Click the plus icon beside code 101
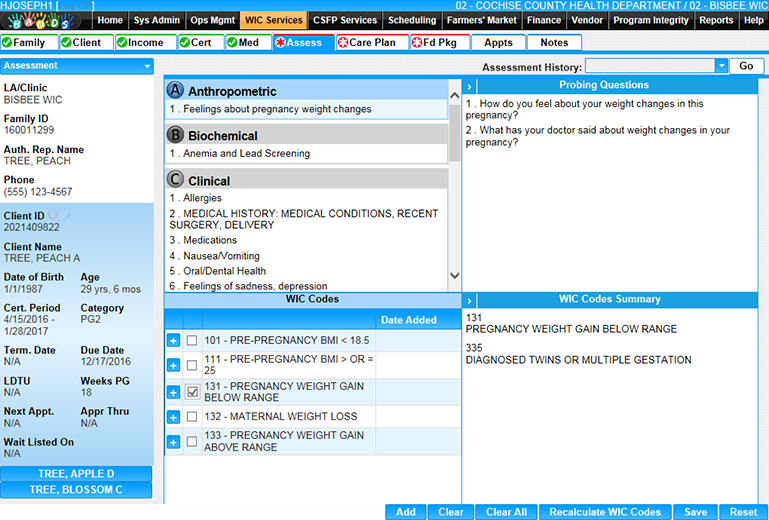This screenshot has width=769, height=520. 173,341
